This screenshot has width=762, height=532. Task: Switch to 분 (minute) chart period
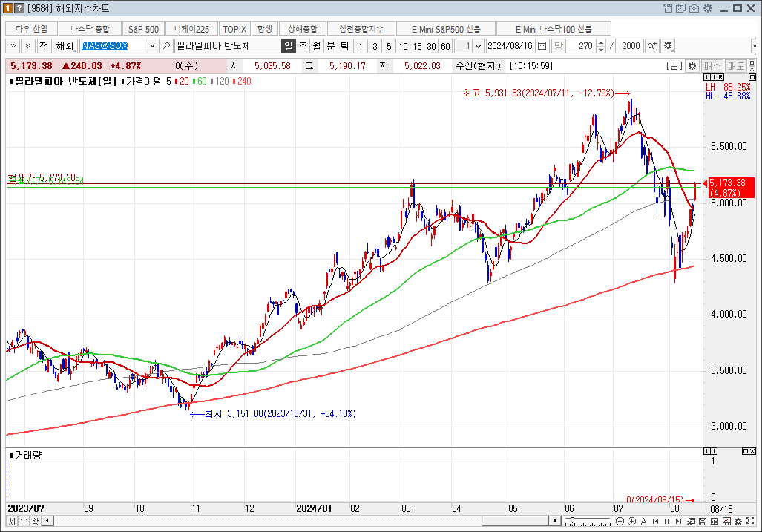click(x=331, y=46)
